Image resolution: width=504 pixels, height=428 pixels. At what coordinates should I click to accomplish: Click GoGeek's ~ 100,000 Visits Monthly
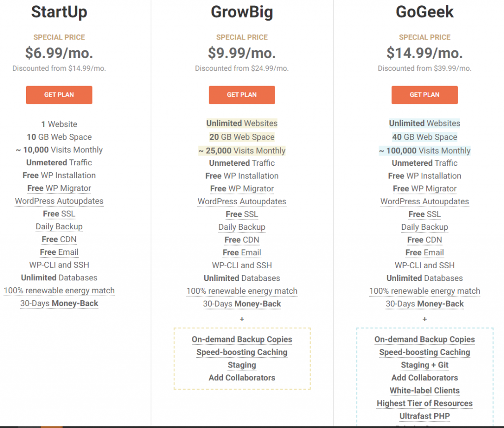[x=424, y=151]
